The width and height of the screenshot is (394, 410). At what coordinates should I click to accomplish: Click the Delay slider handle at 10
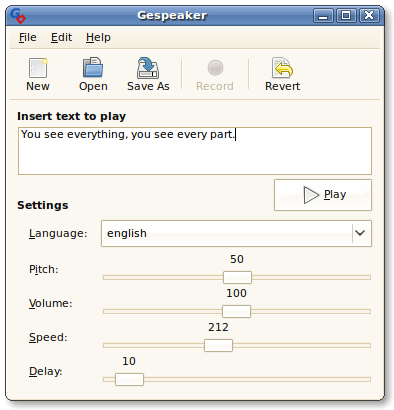point(129,379)
